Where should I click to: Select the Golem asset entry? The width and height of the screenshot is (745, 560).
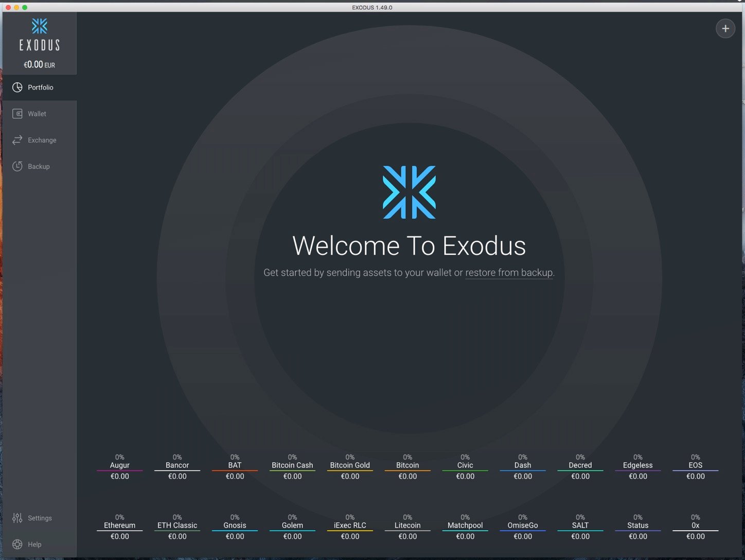pyautogui.click(x=293, y=527)
